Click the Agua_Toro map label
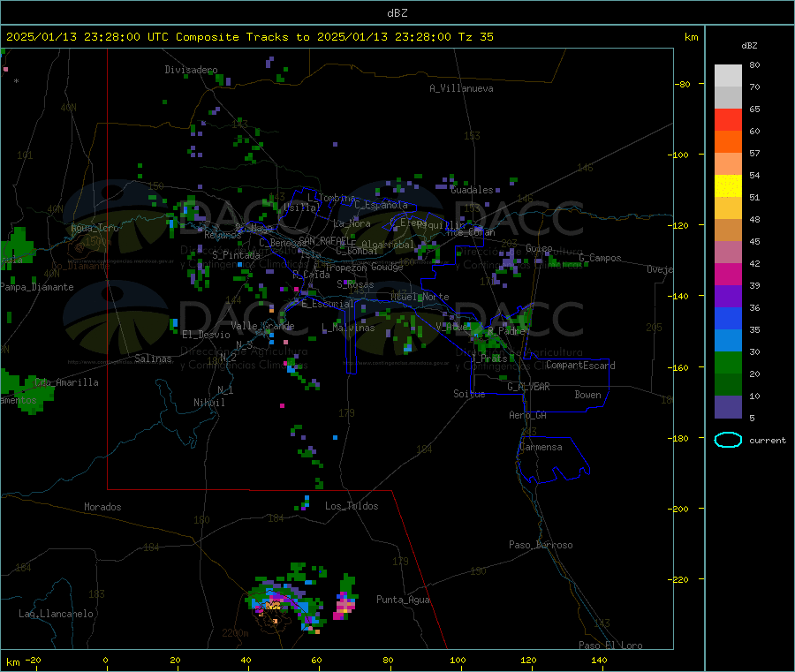This screenshot has height=672, width=795. coord(95,228)
